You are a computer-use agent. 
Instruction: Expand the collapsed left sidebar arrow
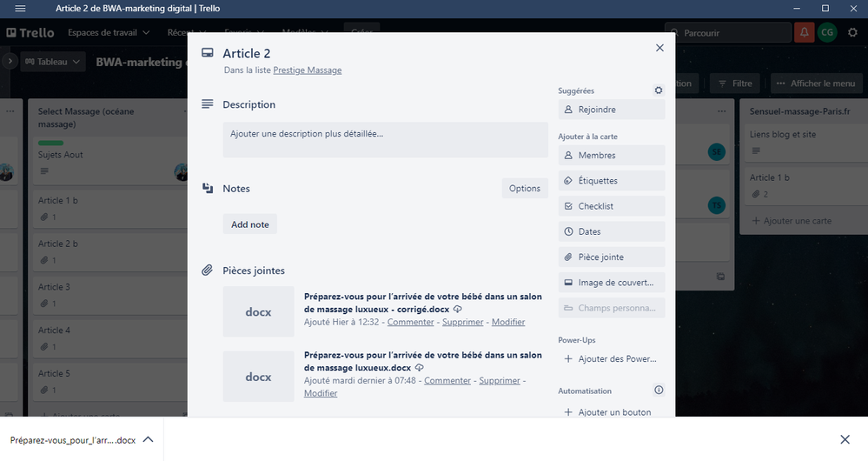click(x=10, y=61)
